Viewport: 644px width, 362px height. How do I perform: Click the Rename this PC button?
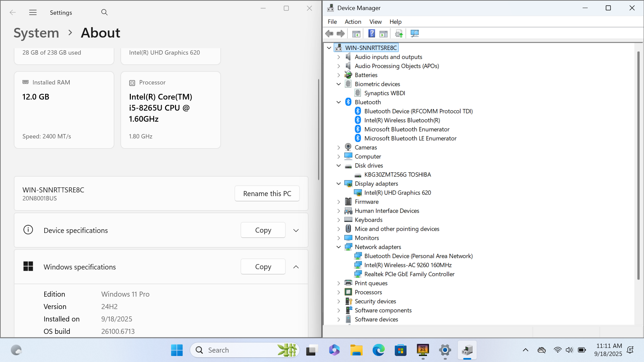coord(267,194)
